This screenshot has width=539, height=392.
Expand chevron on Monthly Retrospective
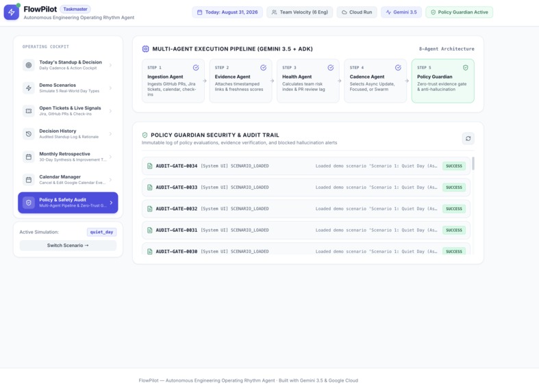110,157
